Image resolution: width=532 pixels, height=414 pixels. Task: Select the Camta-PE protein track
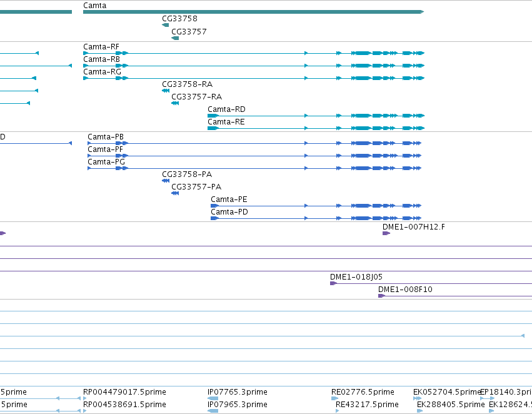[316, 206]
